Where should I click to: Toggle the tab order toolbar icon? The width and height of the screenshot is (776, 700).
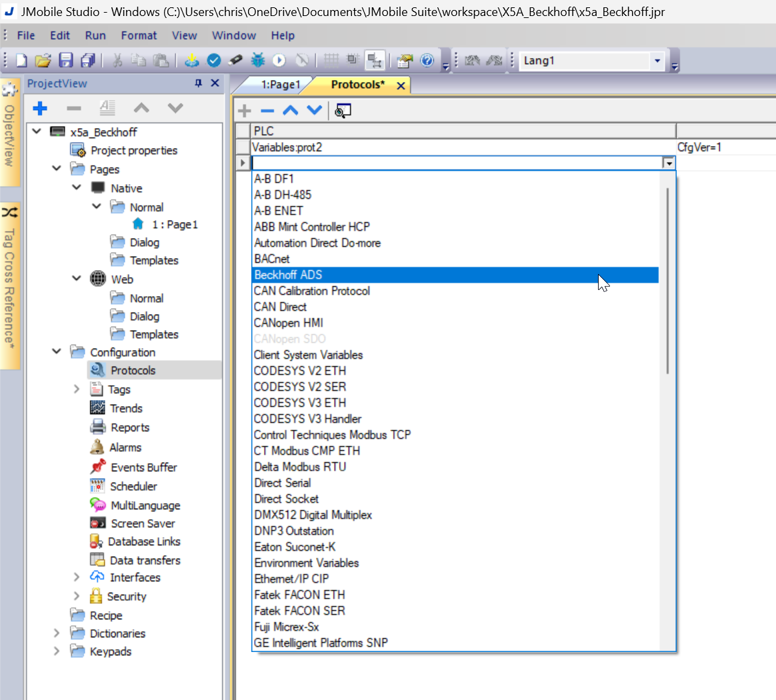375,61
